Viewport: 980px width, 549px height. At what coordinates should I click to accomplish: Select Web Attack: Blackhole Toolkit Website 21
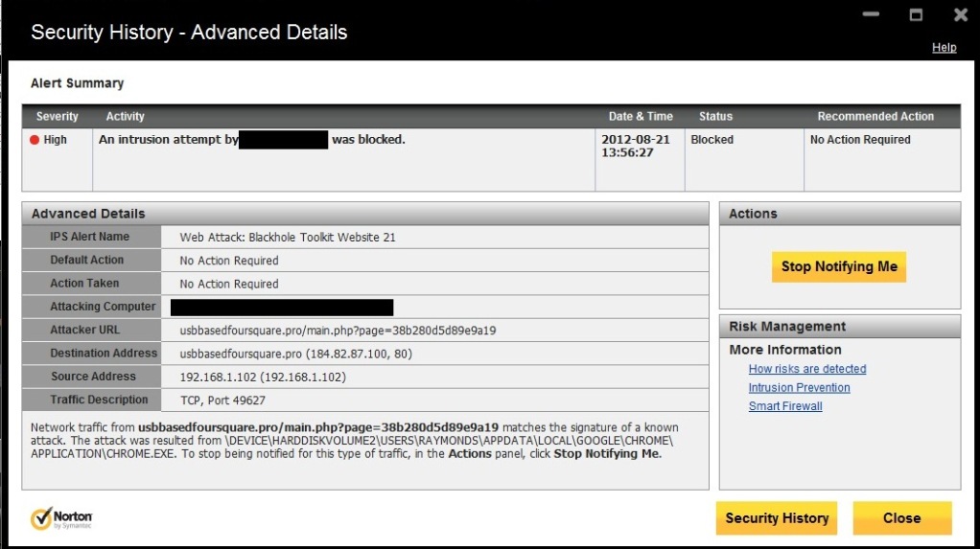click(288, 238)
